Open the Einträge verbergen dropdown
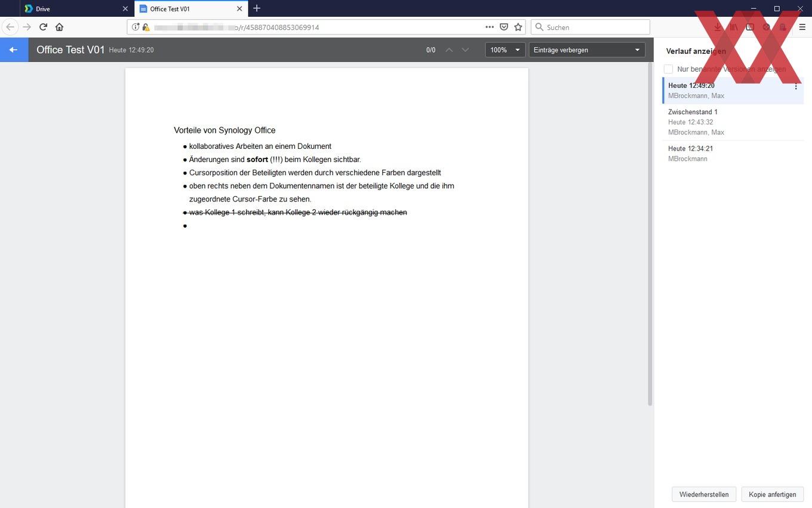Viewport: 812px width, 508px height. [x=587, y=50]
